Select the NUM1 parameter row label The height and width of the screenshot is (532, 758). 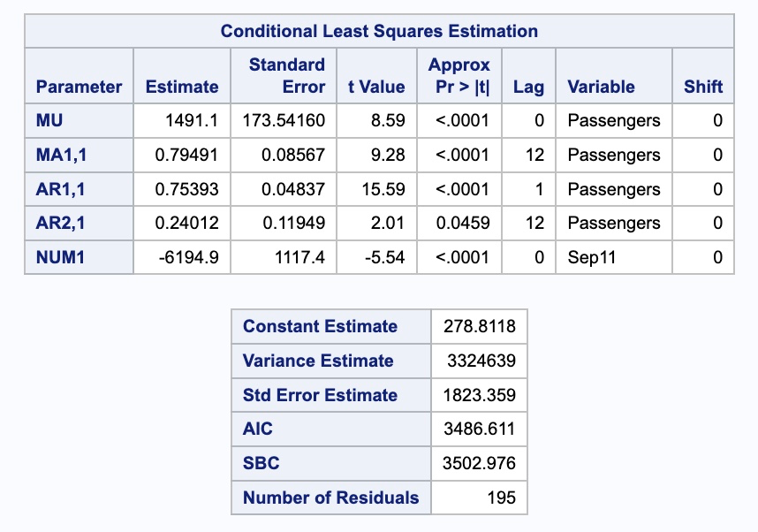tap(56, 257)
